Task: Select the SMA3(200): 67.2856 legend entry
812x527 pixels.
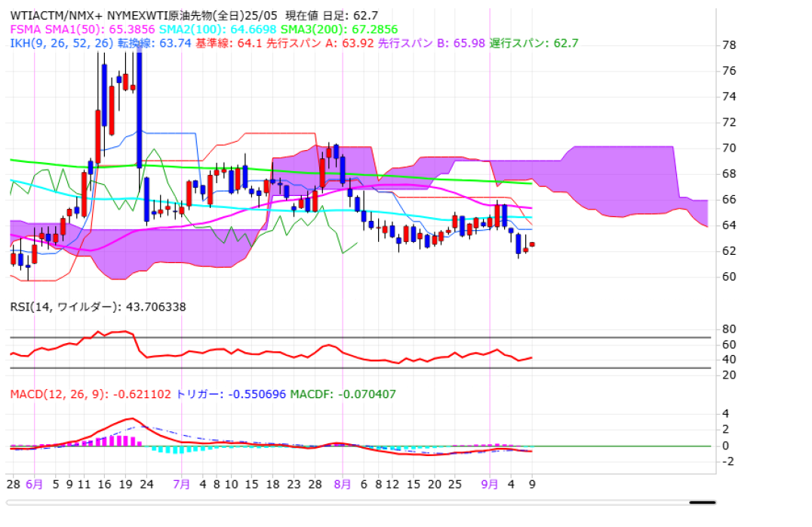Action: (339, 29)
